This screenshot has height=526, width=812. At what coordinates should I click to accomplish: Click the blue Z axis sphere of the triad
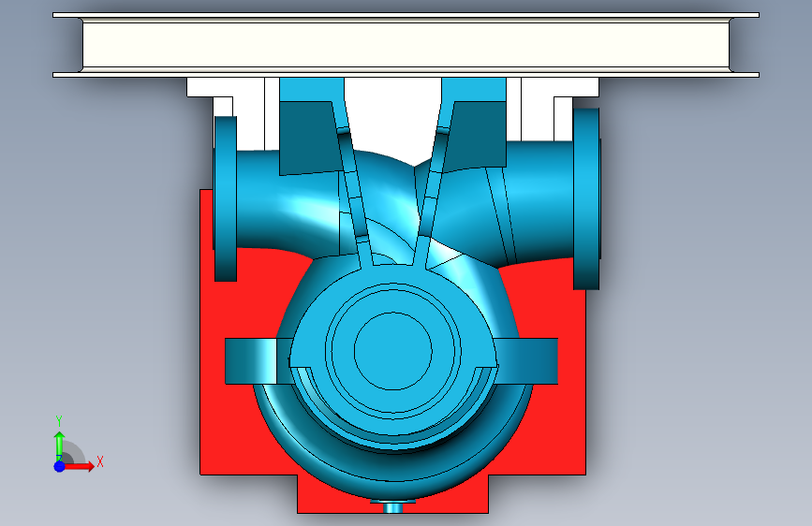click(x=59, y=466)
